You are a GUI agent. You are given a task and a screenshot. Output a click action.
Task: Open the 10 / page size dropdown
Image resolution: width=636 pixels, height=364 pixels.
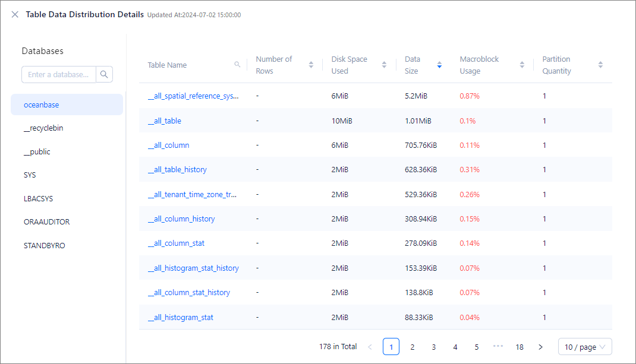(585, 347)
